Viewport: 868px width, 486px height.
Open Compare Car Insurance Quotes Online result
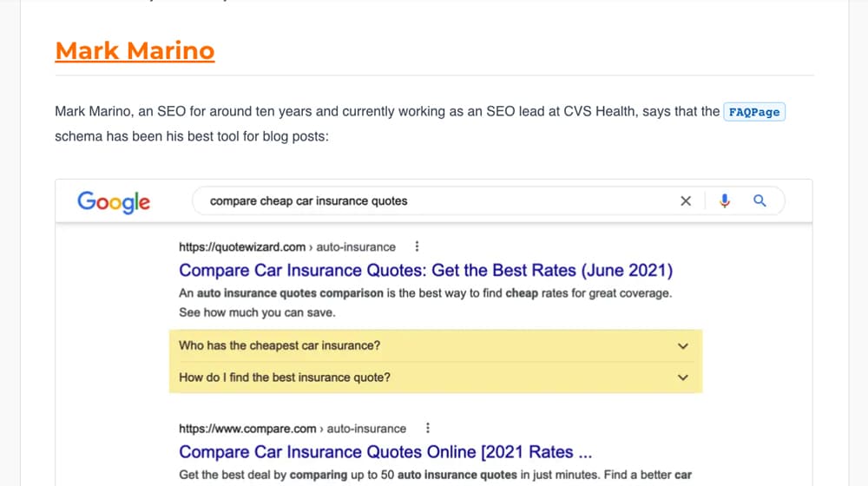coord(385,451)
